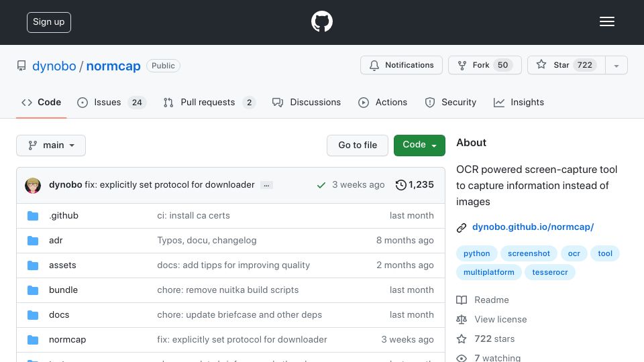Image resolution: width=644 pixels, height=362 pixels.
Task: Click the .github folder icon
Action: 33,216
